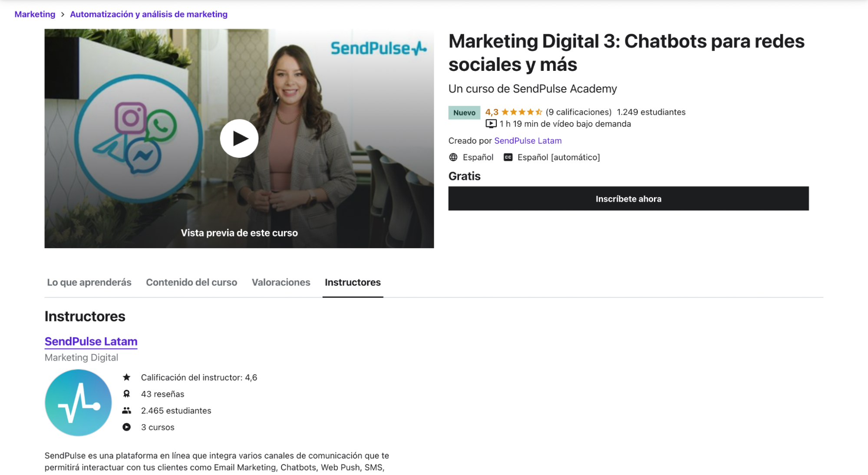Viewport: 868px width, 475px height.
Task: Click the breadcrumb chevron separator
Action: [63, 14]
